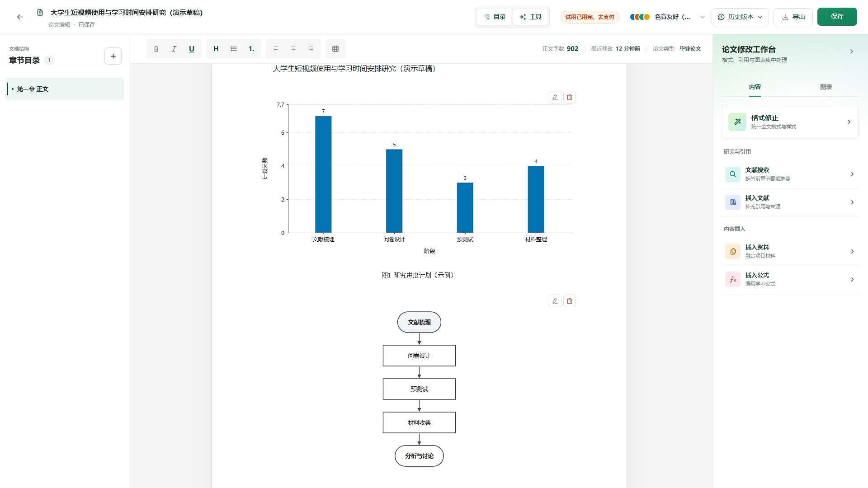Switch to the 内容 tab
This screenshot has width=868, height=488.
click(x=755, y=87)
